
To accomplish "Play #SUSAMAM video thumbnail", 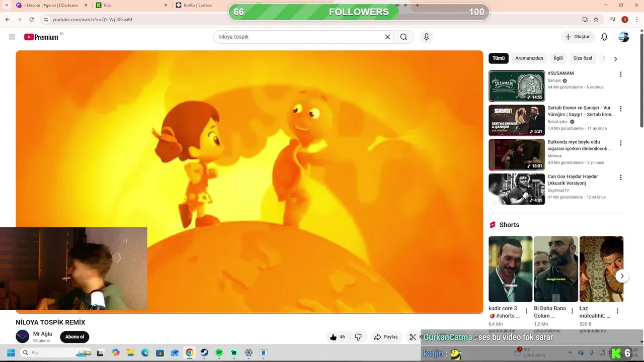I will (517, 86).
